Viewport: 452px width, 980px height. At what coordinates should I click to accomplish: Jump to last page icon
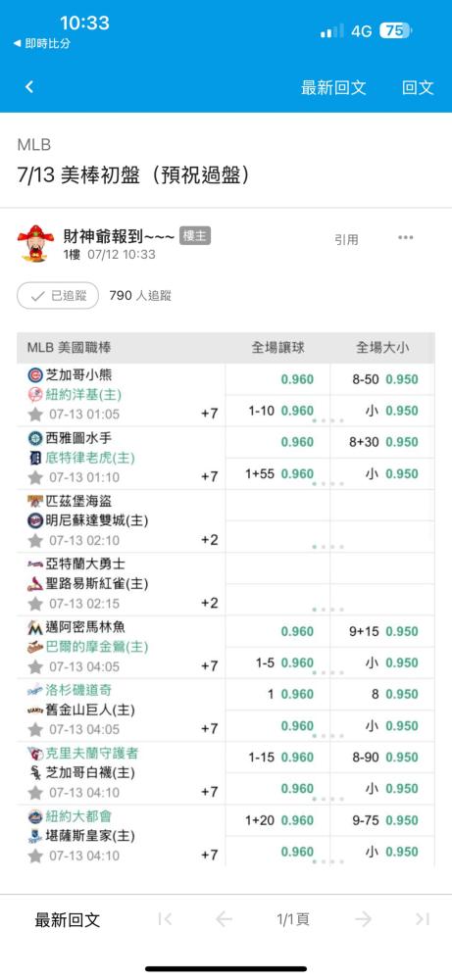423,919
